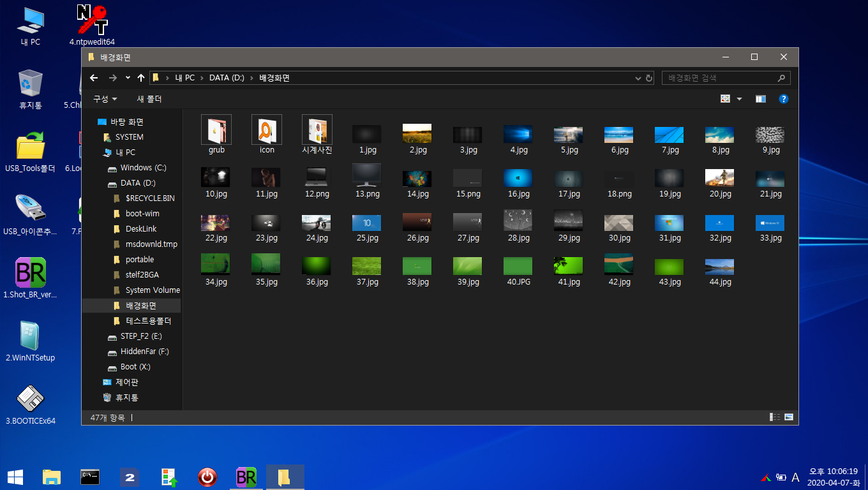Select HiddenFar (F:) drive in tree
Viewport: 868px width, 490px height.
point(138,352)
